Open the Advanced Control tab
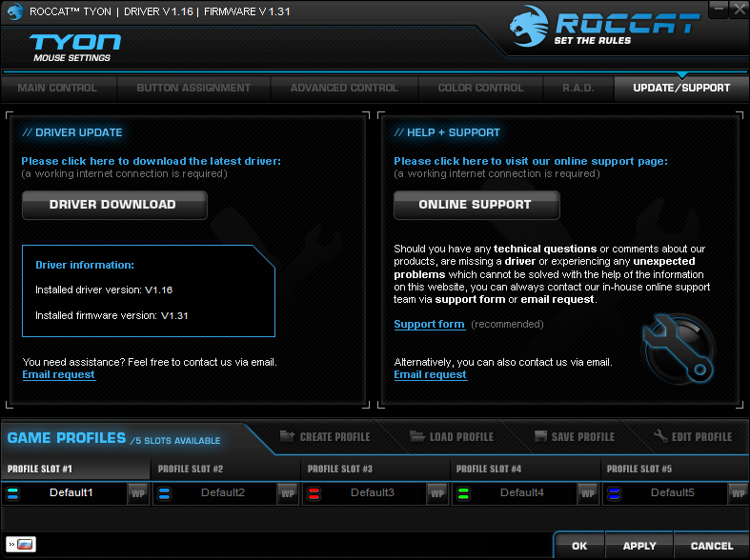750x560 pixels. point(344,89)
